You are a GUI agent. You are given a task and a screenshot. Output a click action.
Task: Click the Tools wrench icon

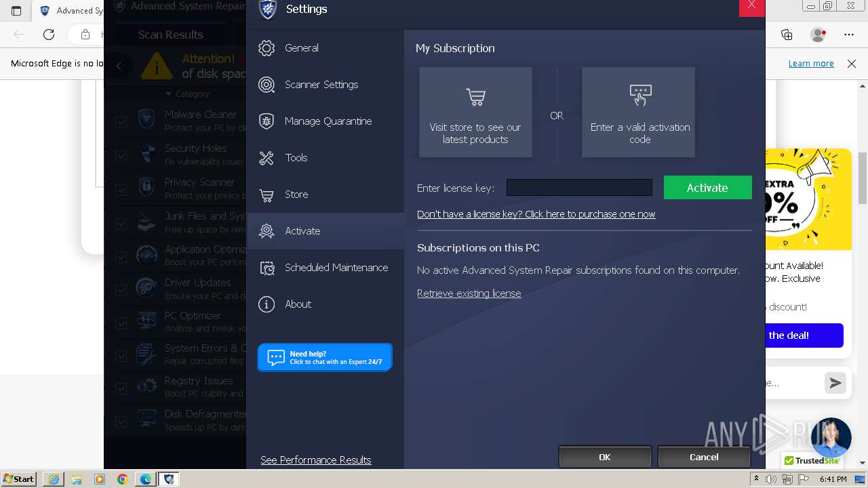click(267, 158)
